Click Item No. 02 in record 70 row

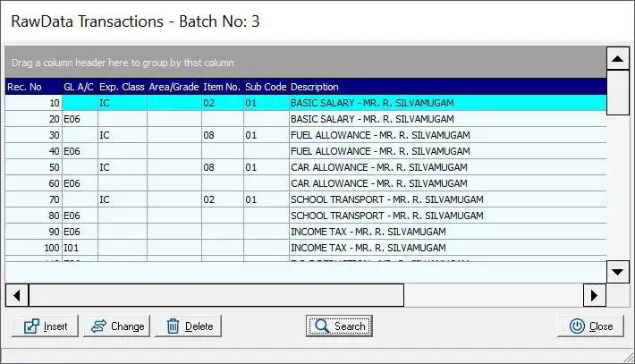click(x=223, y=199)
